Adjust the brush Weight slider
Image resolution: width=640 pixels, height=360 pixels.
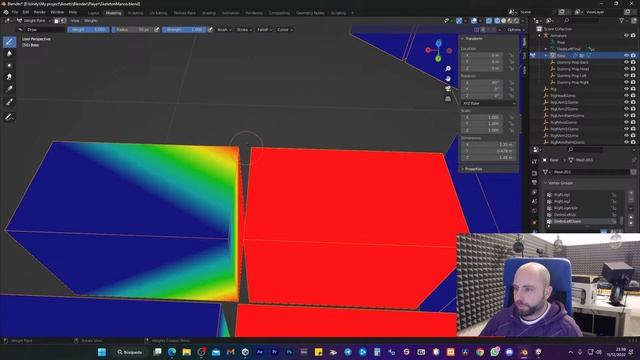88,30
